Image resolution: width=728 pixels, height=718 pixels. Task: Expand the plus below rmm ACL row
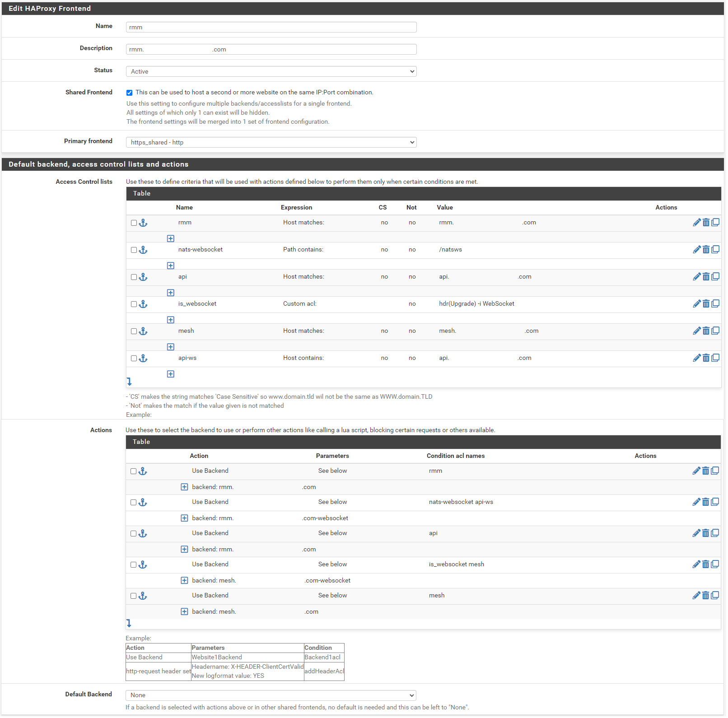pyautogui.click(x=171, y=238)
